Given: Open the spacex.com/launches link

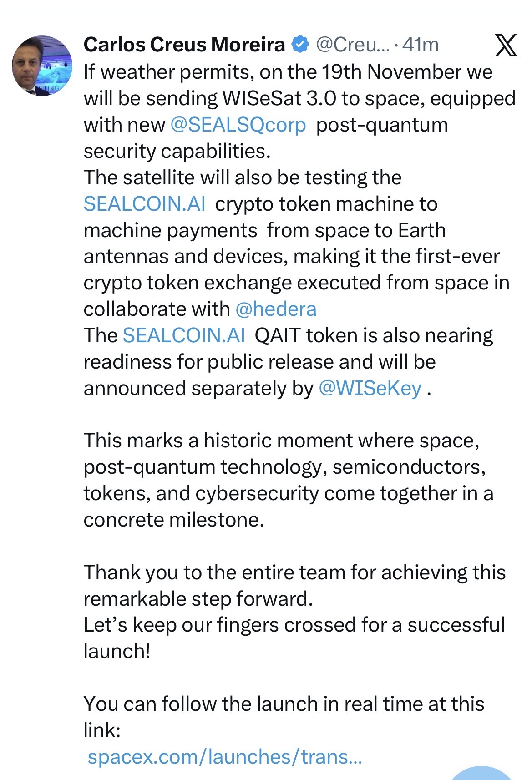Looking at the screenshot, I should click(225, 757).
